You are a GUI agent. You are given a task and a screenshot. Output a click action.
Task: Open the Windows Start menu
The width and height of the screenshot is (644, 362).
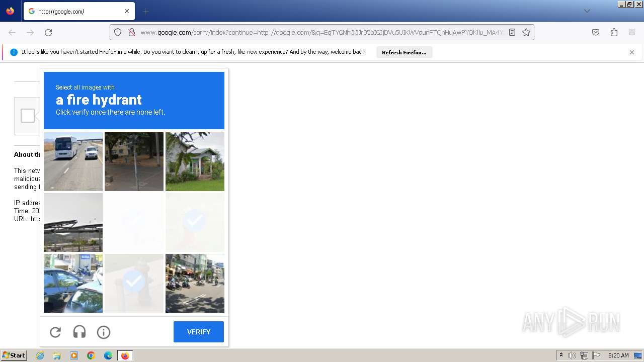(x=14, y=355)
